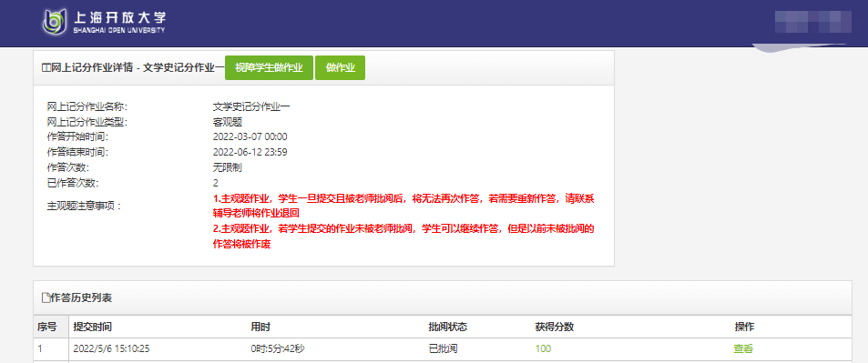This screenshot has width=868, height=363.
Task: Click the row number 1 cell
Action: 51,349
